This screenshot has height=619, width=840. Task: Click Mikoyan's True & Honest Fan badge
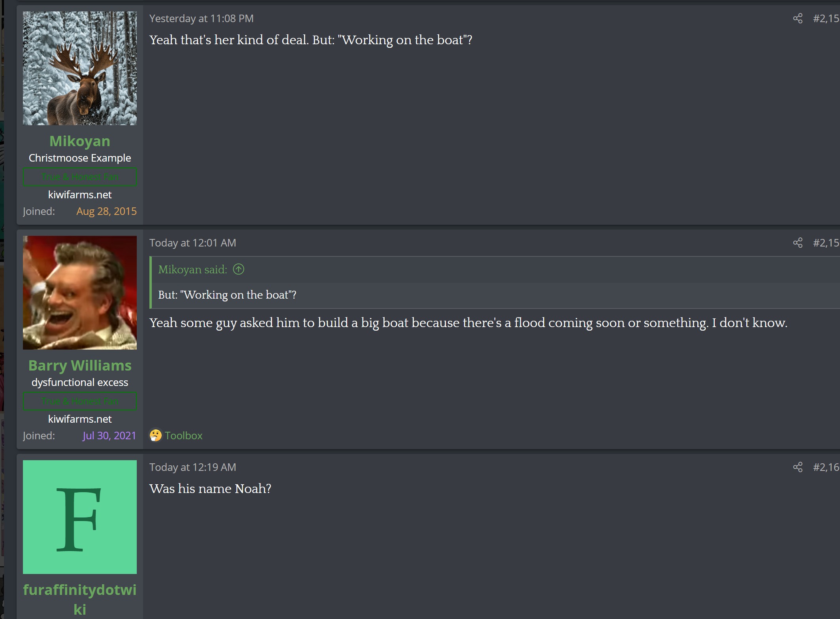pyautogui.click(x=80, y=177)
